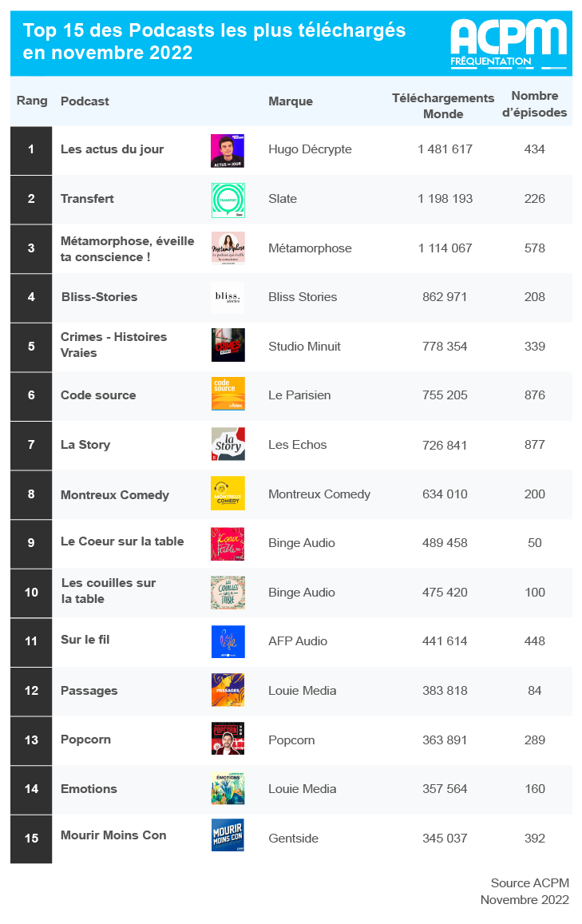
Task: Click the Passages podcast cover art
Action: [x=228, y=690]
